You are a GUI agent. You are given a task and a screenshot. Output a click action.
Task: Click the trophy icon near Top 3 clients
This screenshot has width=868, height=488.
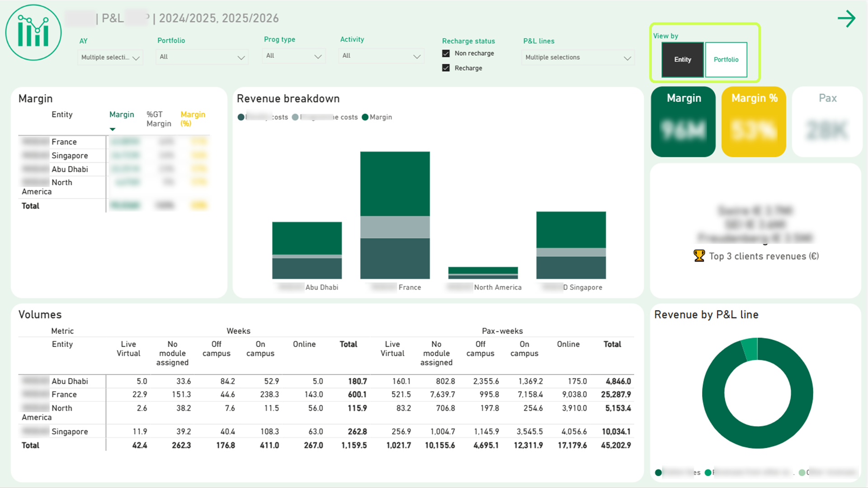coord(699,256)
